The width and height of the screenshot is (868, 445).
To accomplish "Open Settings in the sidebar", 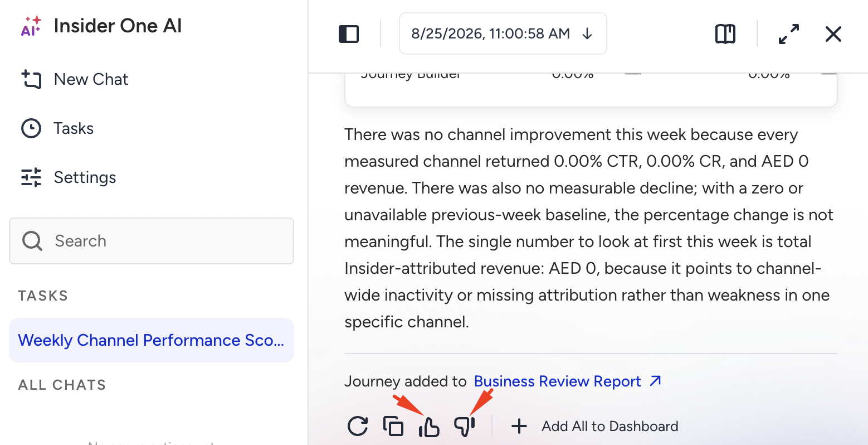I will coord(69,177).
